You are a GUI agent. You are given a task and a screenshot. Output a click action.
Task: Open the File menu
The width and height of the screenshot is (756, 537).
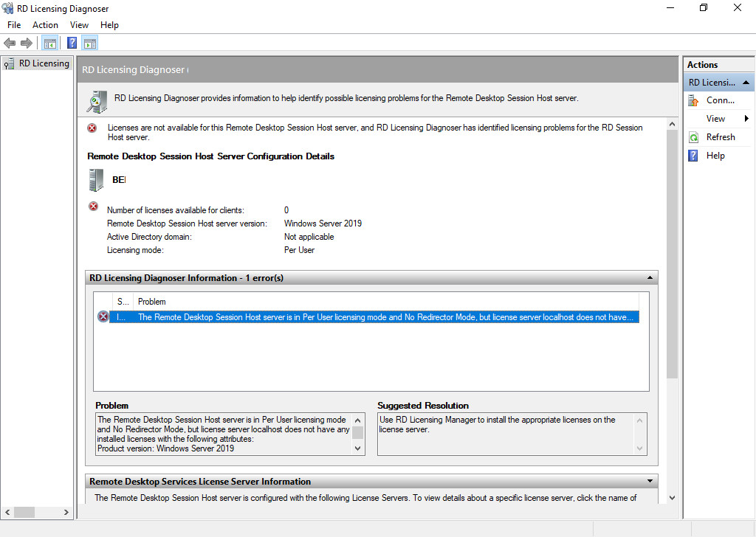(14, 25)
